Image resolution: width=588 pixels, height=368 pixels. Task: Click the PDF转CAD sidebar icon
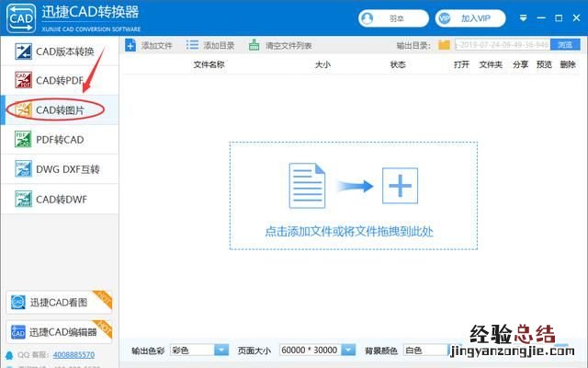pos(22,139)
